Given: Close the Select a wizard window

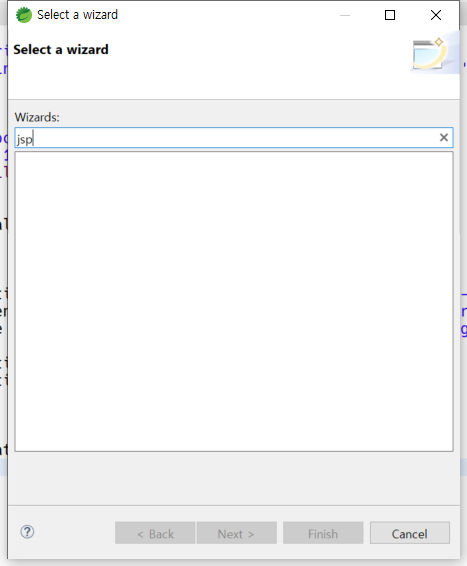Looking at the screenshot, I should coord(436,15).
